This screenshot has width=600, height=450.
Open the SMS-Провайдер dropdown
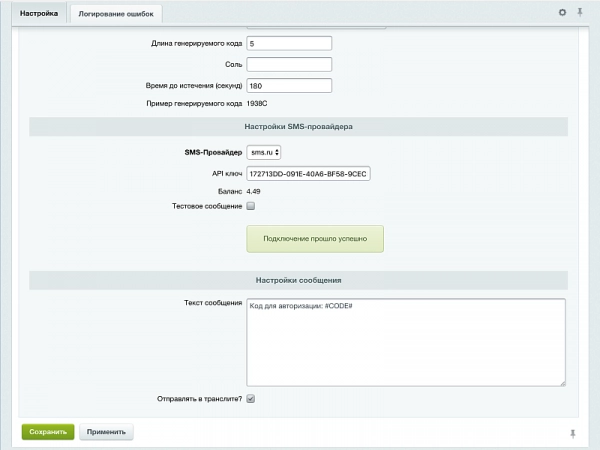(x=264, y=152)
